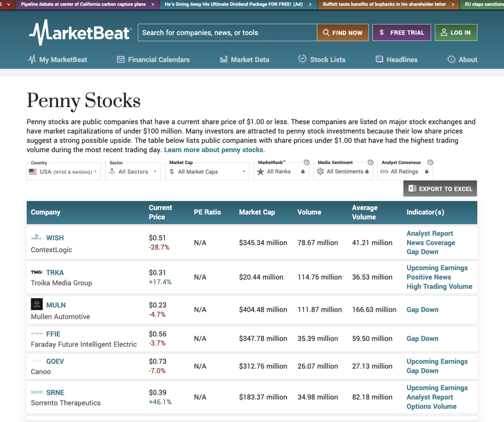Focus the company search input field
The width and height of the screenshot is (504, 422).
[227, 32]
